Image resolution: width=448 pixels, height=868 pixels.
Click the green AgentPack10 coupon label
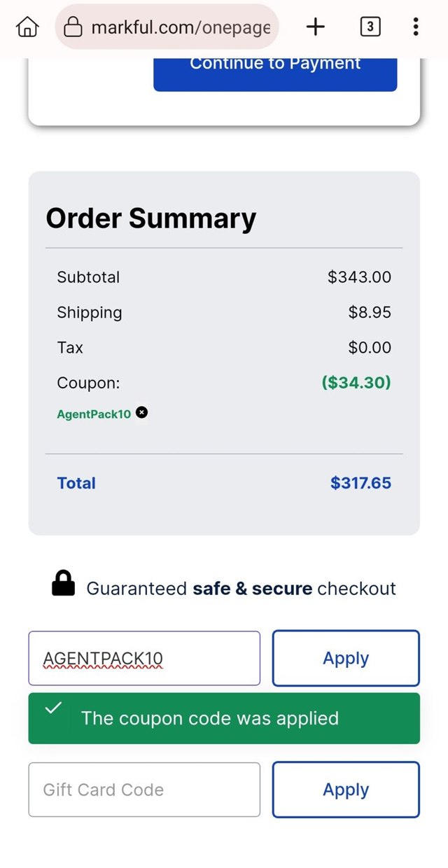tap(94, 414)
